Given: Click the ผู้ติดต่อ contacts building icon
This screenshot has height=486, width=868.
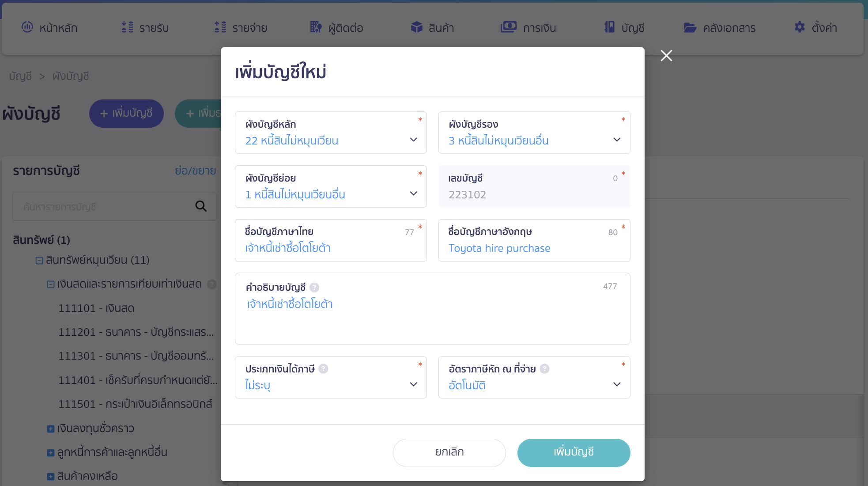Looking at the screenshot, I should [316, 27].
